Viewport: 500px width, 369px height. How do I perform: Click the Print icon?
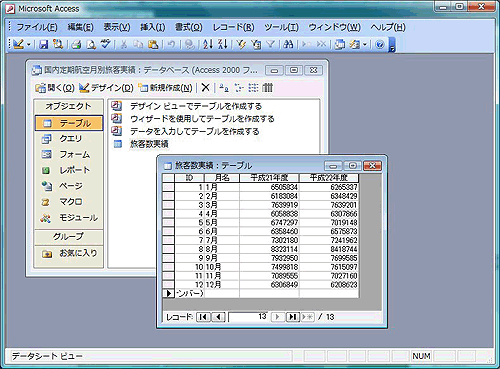[77, 44]
